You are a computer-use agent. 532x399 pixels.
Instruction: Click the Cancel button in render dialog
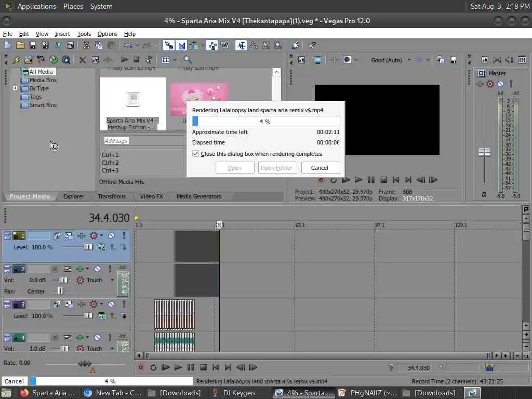coord(320,168)
